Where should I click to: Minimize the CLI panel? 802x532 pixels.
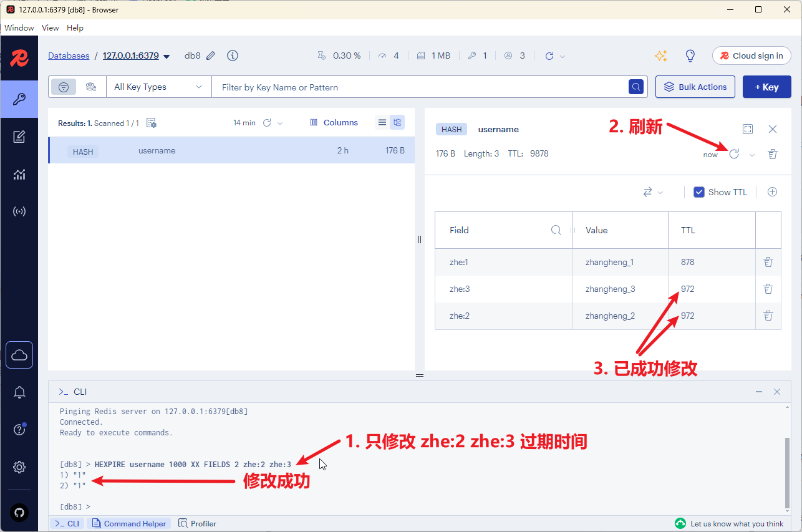tap(758, 392)
